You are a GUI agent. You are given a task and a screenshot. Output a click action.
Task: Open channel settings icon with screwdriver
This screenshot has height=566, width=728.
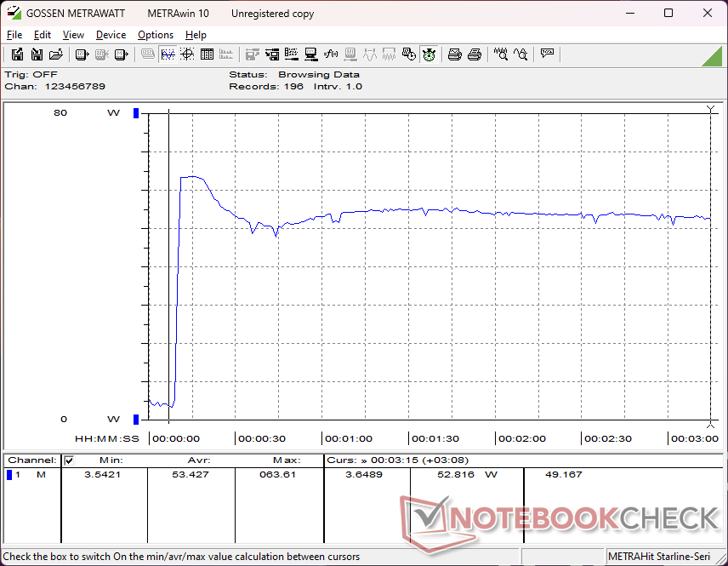(292, 54)
